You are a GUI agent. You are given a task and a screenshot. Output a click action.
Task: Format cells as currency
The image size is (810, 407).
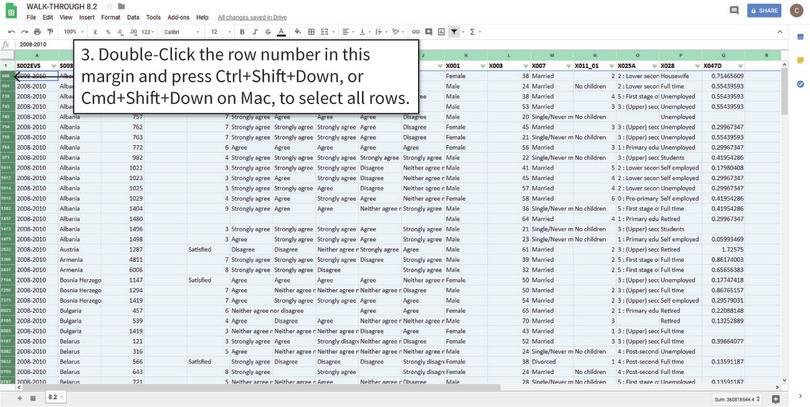tap(96, 32)
